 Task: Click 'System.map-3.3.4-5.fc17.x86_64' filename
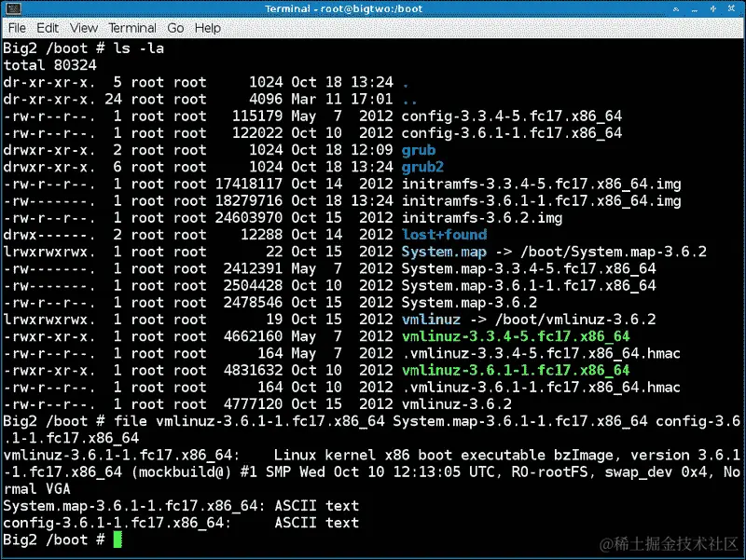(x=529, y=268)
